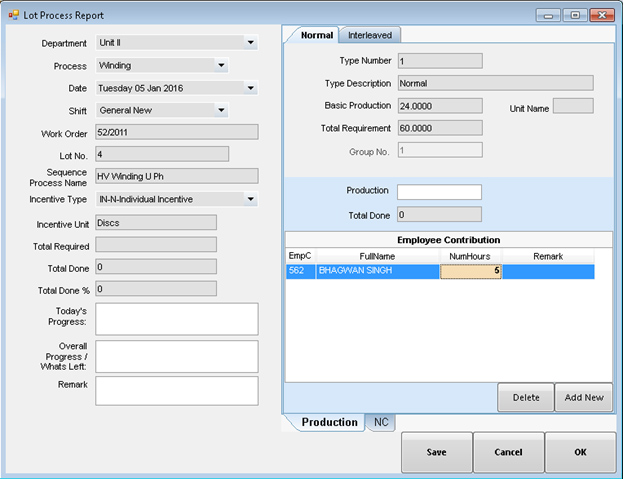Click Add New employee button
Screen dimensions: 623x479
coord(583,397)
